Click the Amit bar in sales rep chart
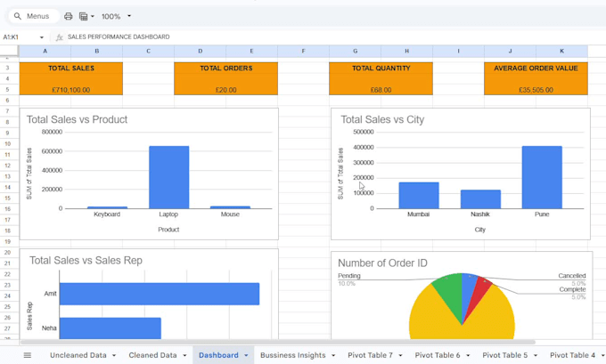 pos(160,294)
